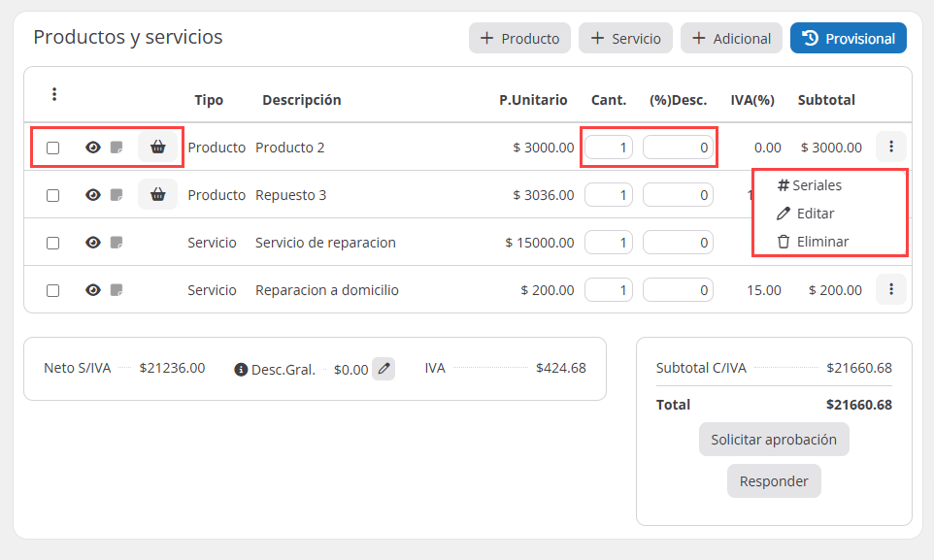Click the quantity field for Producto 2
This screenshot has height=560, width=934.
(609, 148)
